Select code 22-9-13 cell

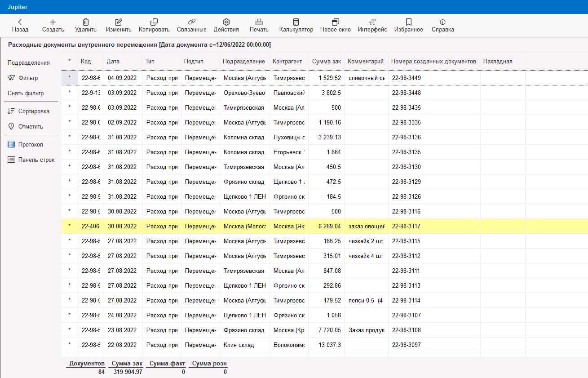click(x=91, y=93)
